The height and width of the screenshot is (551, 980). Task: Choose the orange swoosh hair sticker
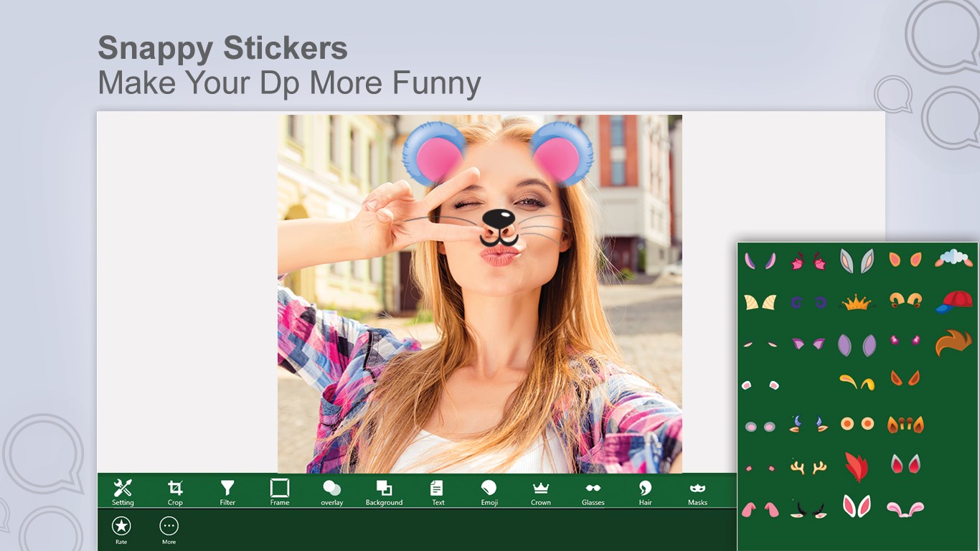953,343
